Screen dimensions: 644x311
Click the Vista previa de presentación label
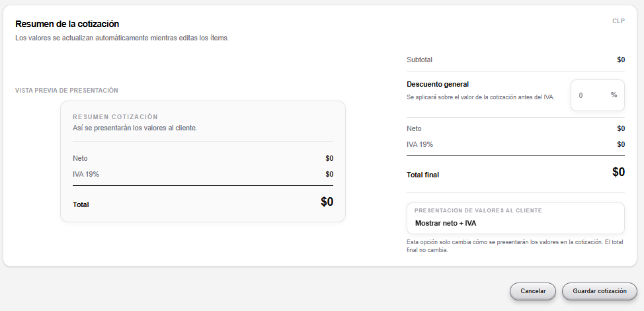[x=67, y=91]
